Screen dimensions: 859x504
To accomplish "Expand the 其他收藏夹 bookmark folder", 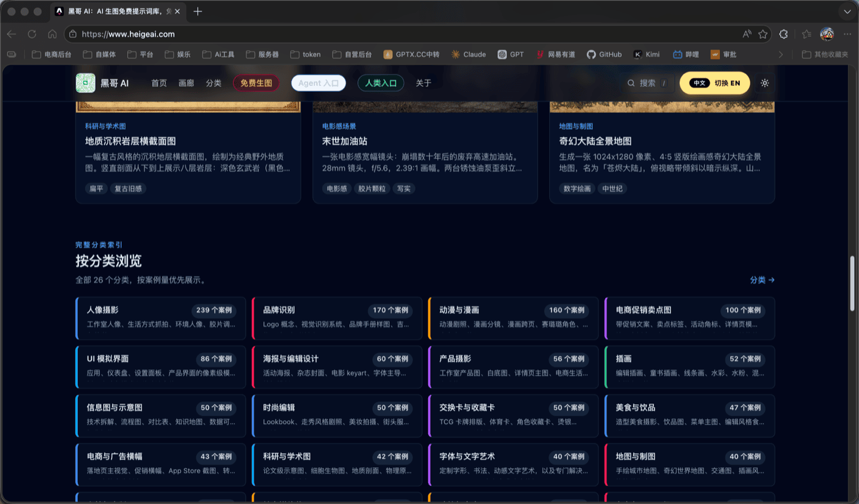I will pyautogui.click(x=825, y=54).
